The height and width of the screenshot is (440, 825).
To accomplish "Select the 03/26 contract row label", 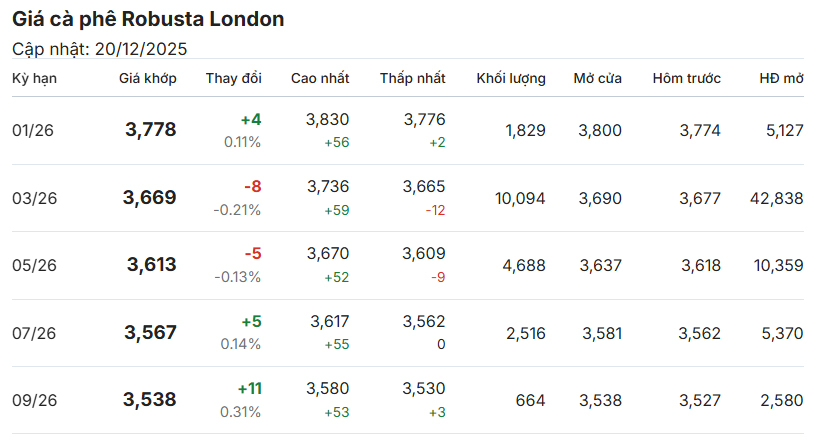I will coord(35,198).
